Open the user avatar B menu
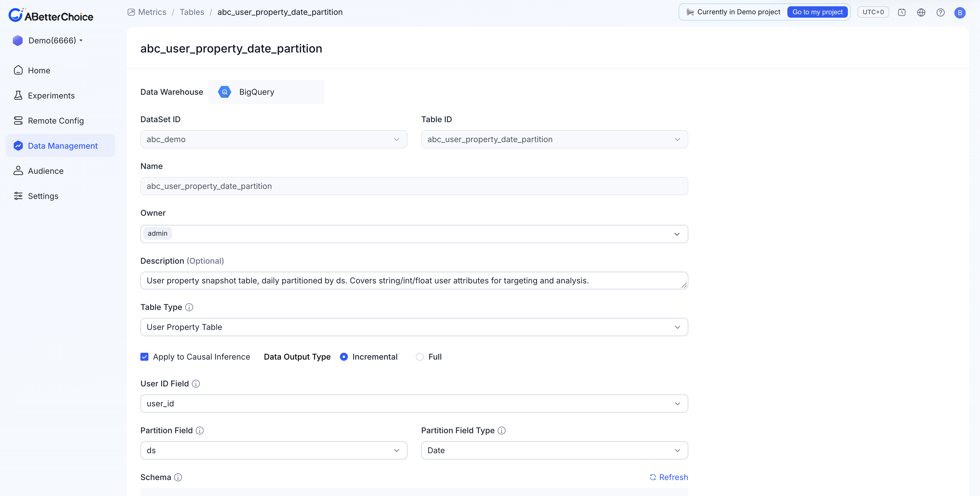Viewport: 980px width, 496px height. 960,13
